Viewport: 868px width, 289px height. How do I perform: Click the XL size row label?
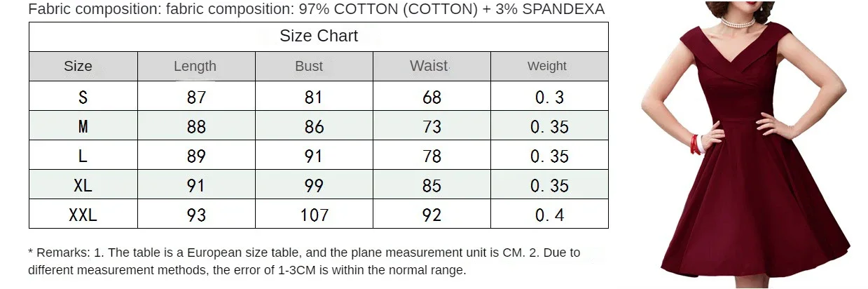tap(83, 186)
